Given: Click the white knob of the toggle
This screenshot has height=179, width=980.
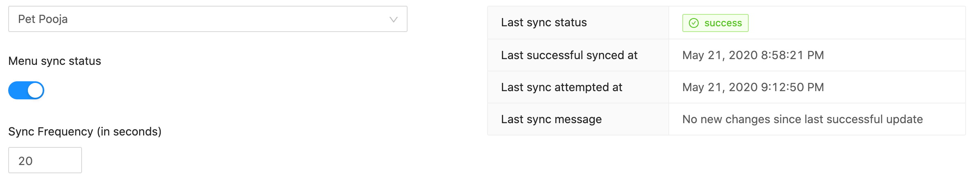Looking at the screenshot, I should coord(35,90).
